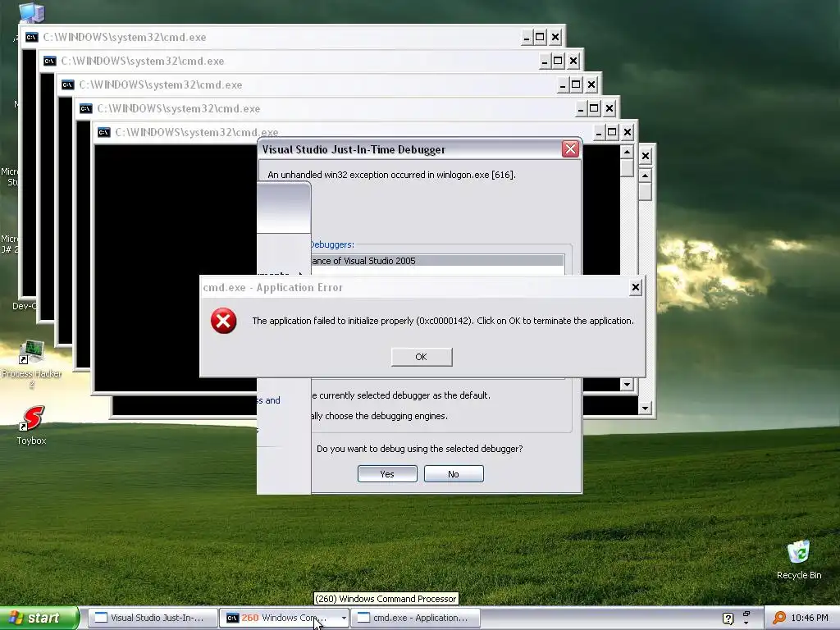Open the language bar options arrow
Viewport: 840px width, 630px height.
[x=746, y=623]
